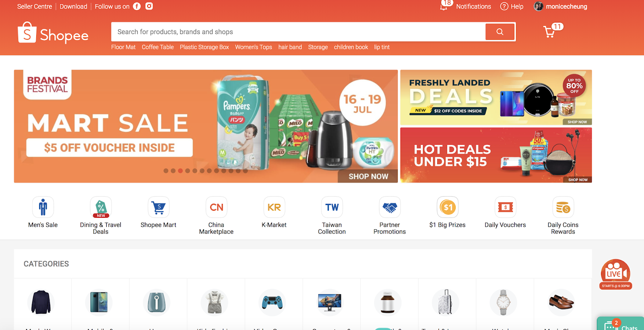Open the Download link in top bar
Viewport: 644px width, 330px height.
[73, 6]
